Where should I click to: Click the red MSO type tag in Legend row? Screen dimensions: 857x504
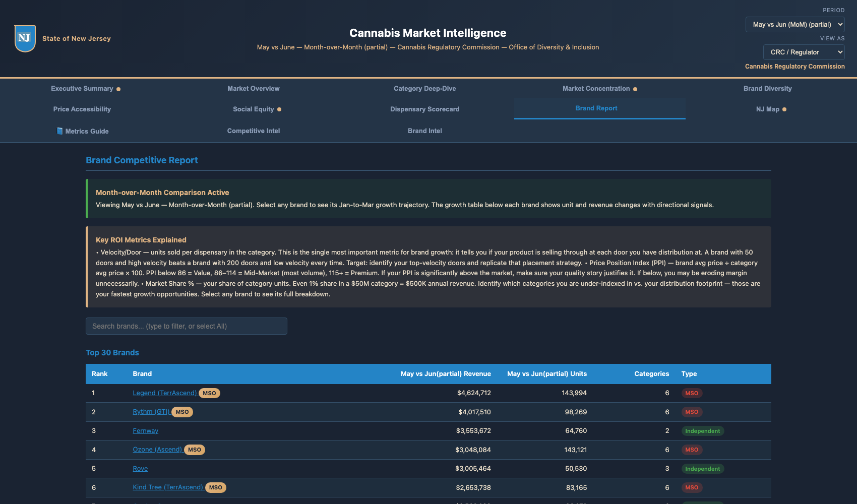692,393
